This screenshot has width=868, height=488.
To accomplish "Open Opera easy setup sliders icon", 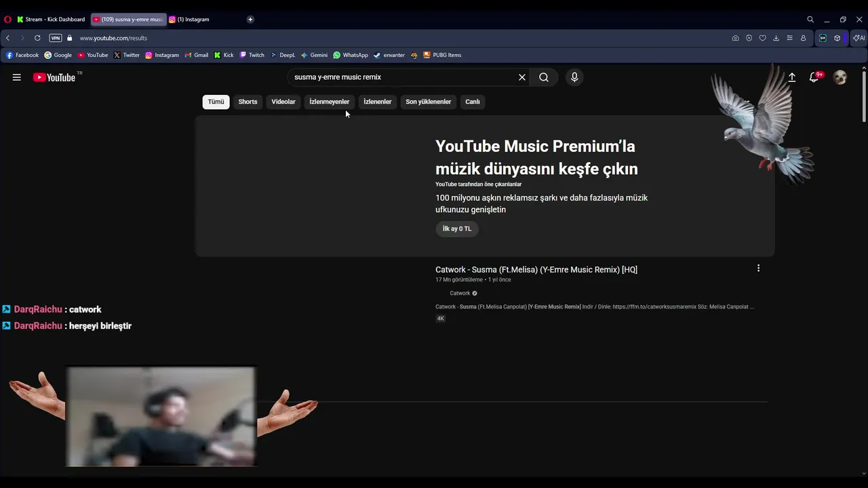I will coord(789,38).
